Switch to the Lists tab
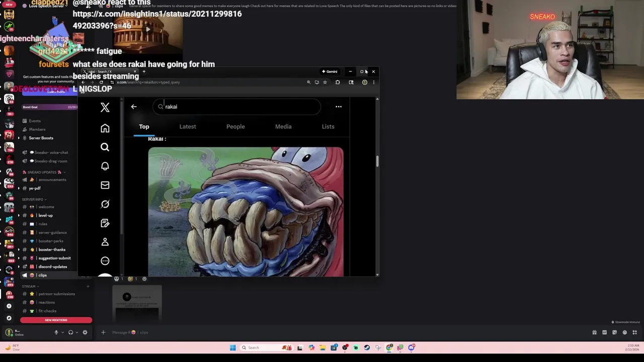 pos(328,127)
